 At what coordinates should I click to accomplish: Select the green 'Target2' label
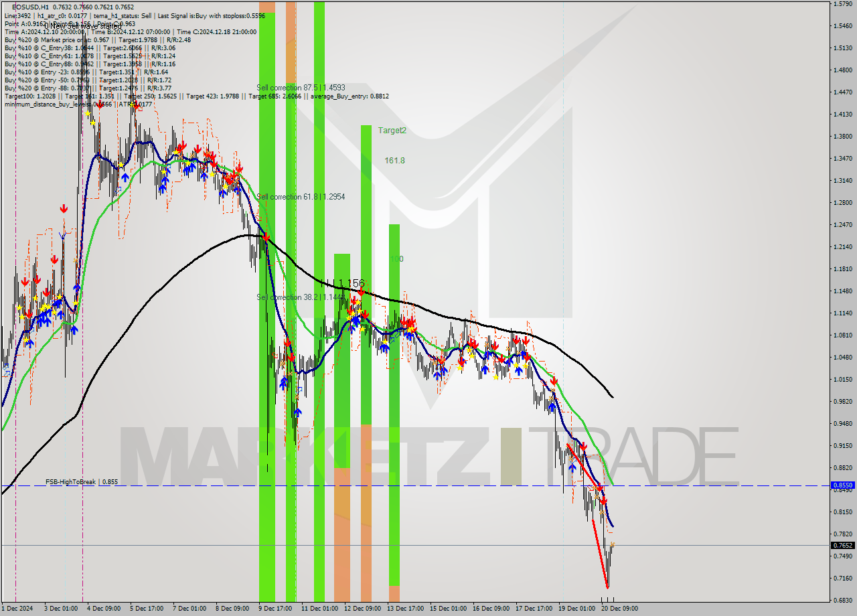coord(392,131)
